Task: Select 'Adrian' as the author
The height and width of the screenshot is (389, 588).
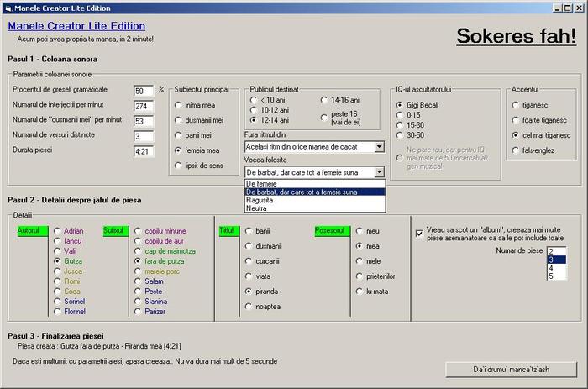Action: click(x=57, y=230)
